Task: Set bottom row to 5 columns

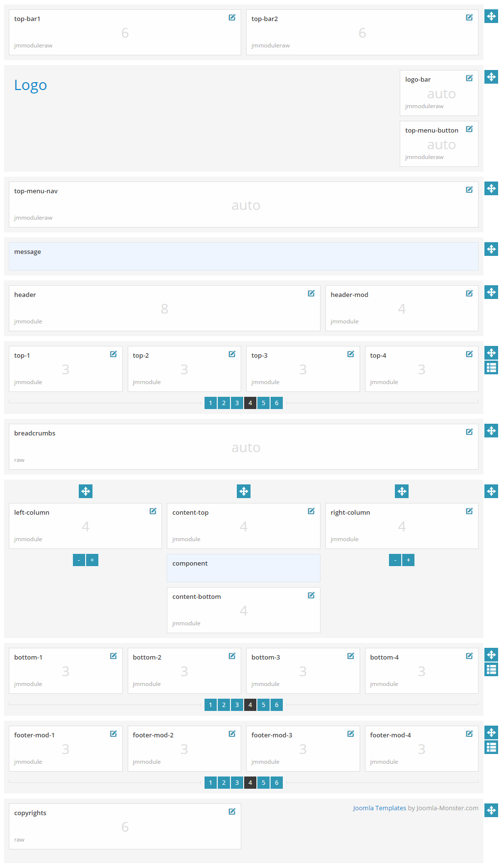Action: point(263,705)
